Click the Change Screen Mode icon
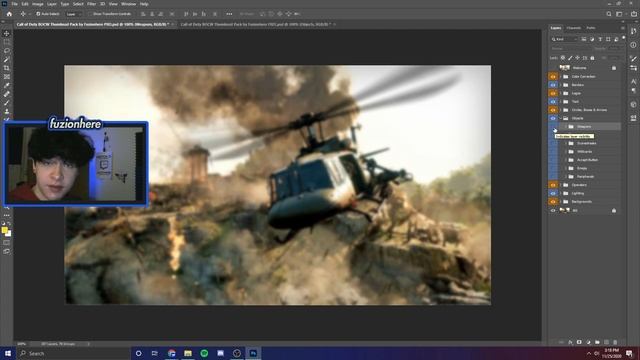Viewport: 640px width, 360px height. point(7,251)
